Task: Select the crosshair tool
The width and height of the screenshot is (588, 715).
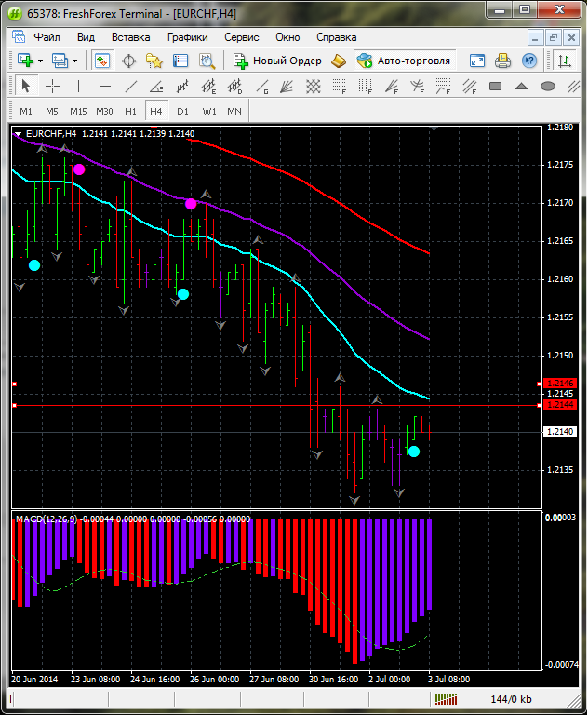Action: (x=53, y=87)
